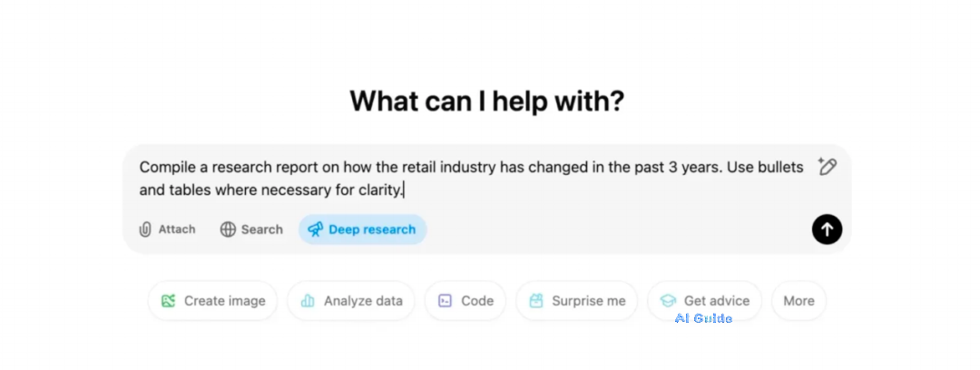The width and height of the screenshot is (980, 370).
Task: Click the graduation cap icon on Get advice
Action: pos(668,301)
